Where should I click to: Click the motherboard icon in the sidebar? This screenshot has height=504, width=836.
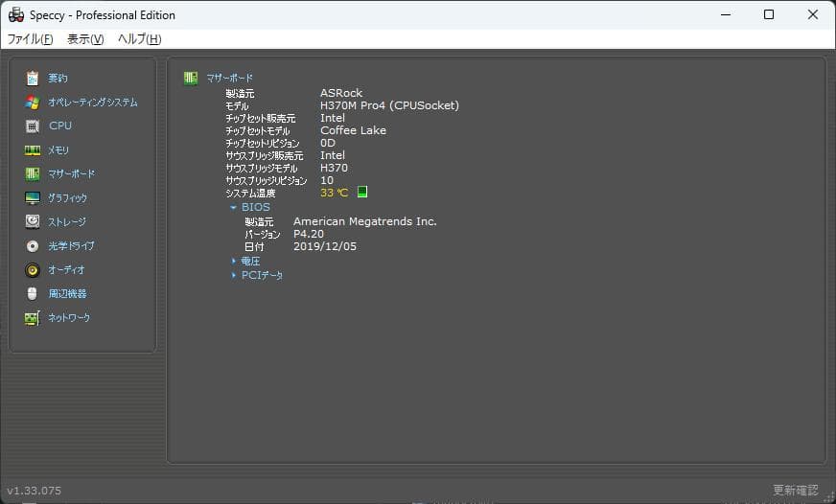tap(32, 173)
